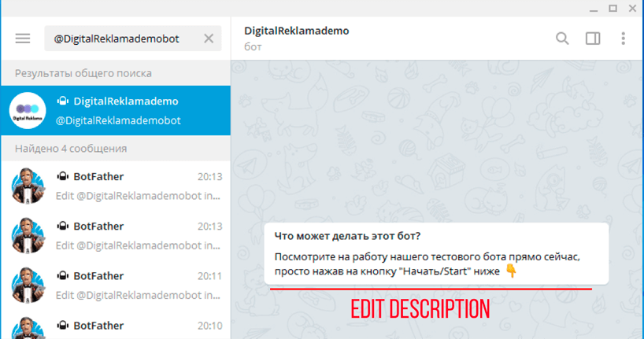Click the 20:10 timestamp in BotFather row
The width and height of the screenshot is (644, 339).
coord(210,326)
